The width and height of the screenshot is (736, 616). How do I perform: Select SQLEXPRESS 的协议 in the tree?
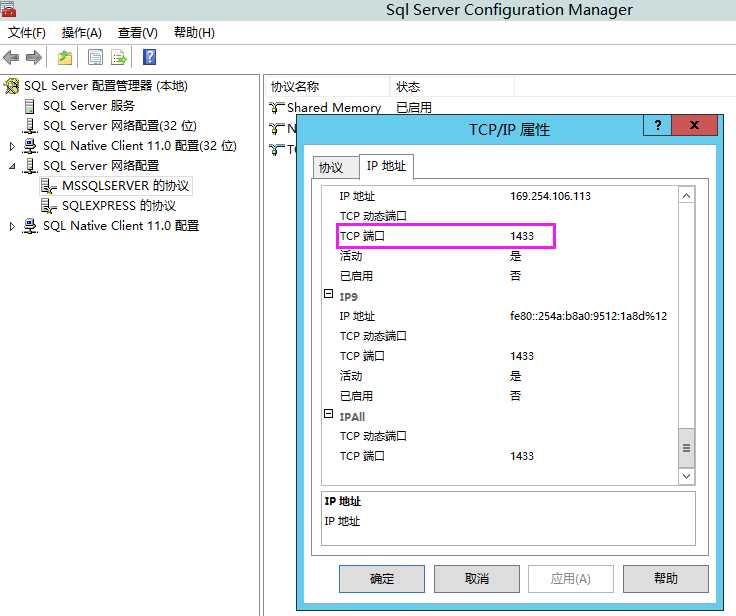point(119,206)
